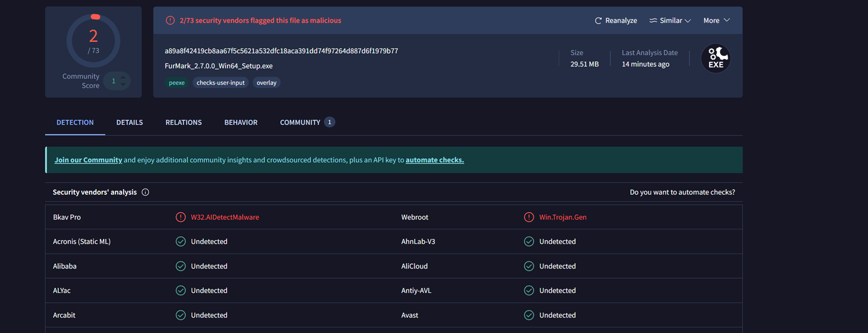The height and width of the screenshot is (333, 868).
Task: Click the Webroot warning icon
Action: pyautogui.click(x=529, y=217)
